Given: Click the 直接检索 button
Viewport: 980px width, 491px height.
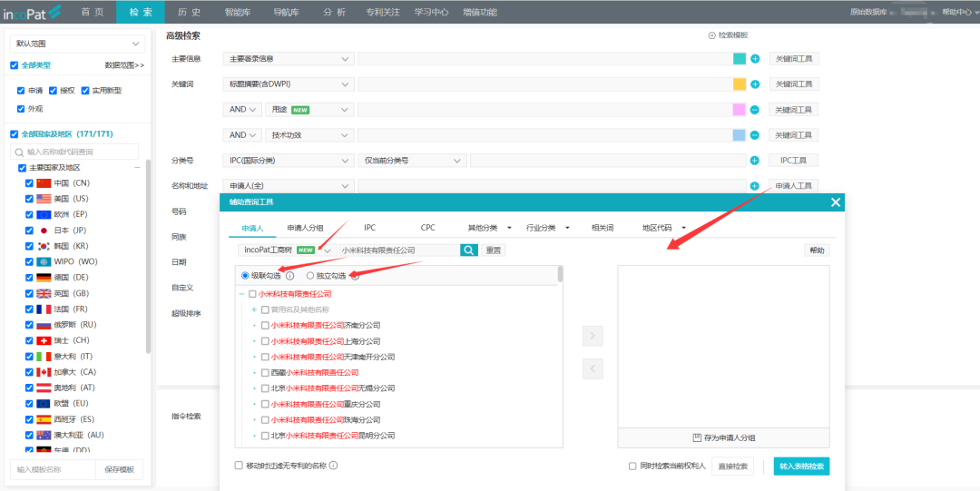Looking at the screenshot, I should (732, 466).
